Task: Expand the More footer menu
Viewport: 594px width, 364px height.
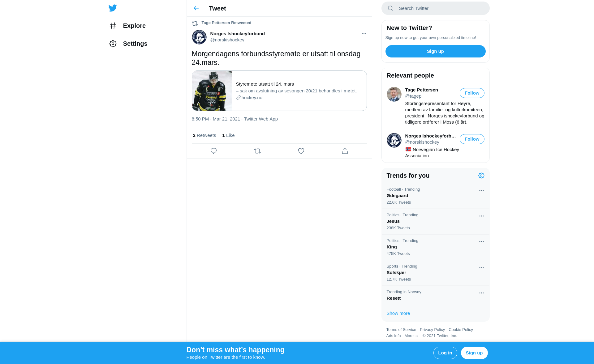Action: pos(411,336)
